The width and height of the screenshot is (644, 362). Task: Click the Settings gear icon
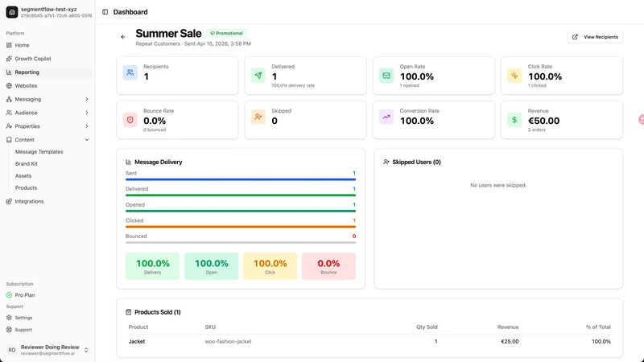tap(9, 318)
